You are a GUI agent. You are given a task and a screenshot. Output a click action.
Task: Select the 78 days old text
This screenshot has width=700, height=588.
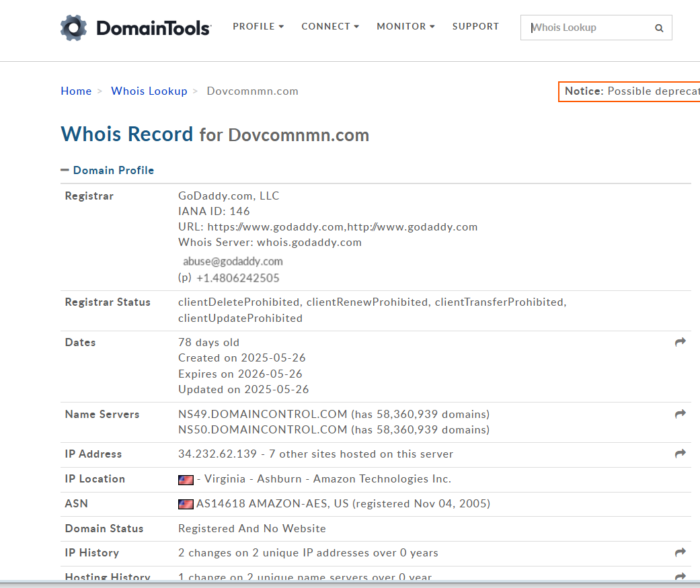tap(208, 342)
